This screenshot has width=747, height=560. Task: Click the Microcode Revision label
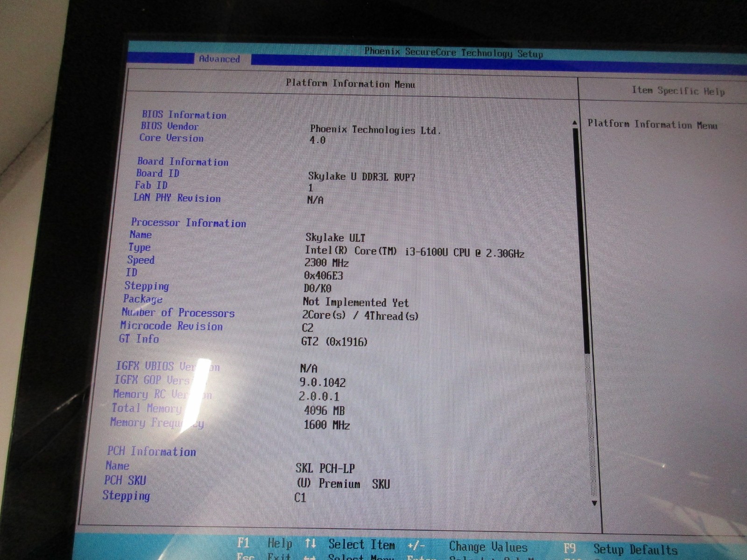[x=171, y=326]
